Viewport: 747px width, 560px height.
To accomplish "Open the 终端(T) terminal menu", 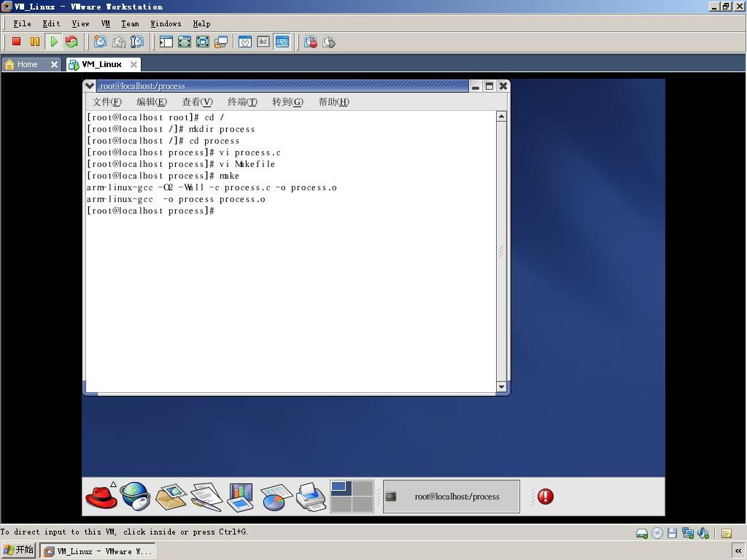I will click(x=242, y=102).
